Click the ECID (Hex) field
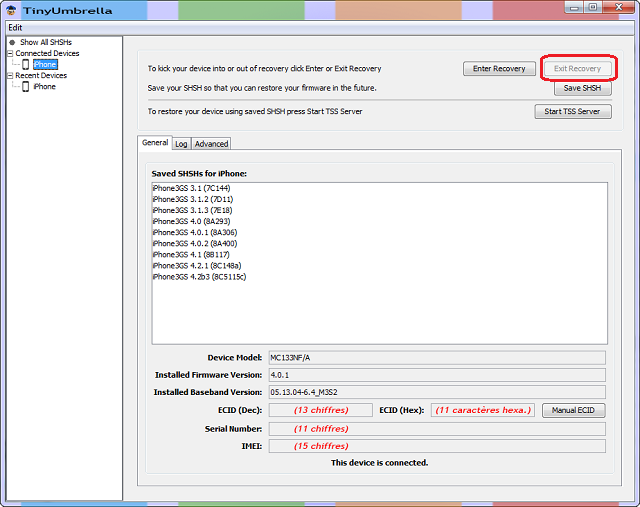This screenshot has width=640, height=507. point(483,410)
